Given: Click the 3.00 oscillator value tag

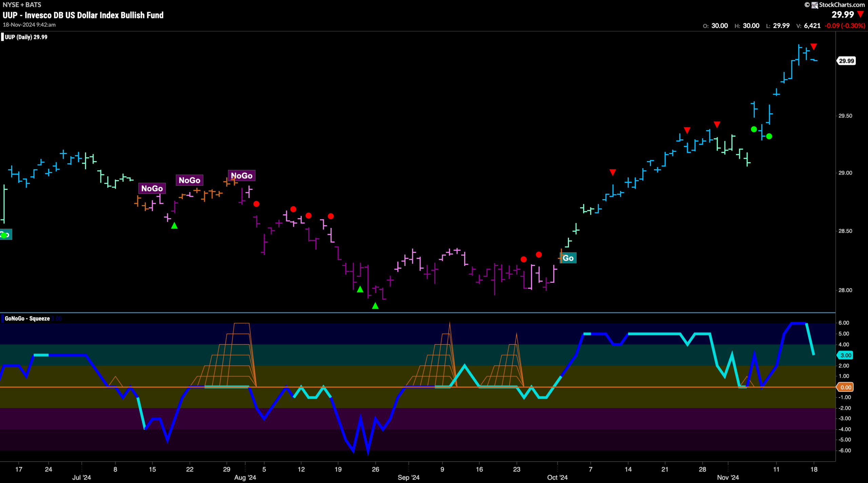Looking at the screenshot, I should pos(846,355).
